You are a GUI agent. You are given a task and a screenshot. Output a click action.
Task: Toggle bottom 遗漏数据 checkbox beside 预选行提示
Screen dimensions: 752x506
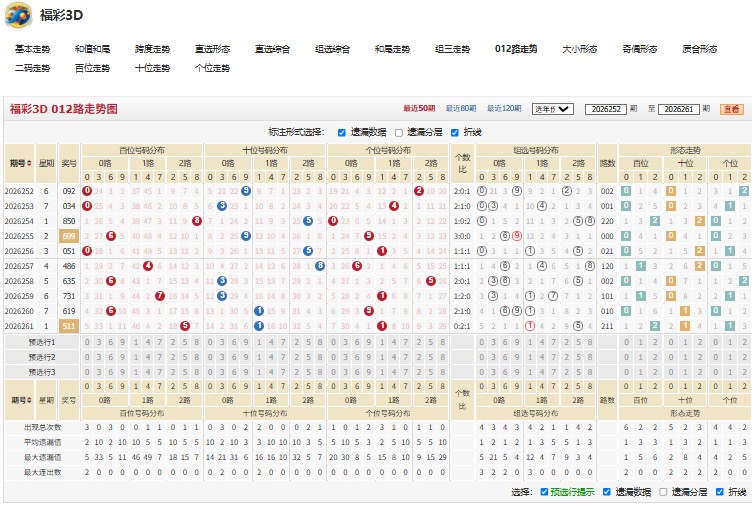pyautogui.click(x=607, y=492)
